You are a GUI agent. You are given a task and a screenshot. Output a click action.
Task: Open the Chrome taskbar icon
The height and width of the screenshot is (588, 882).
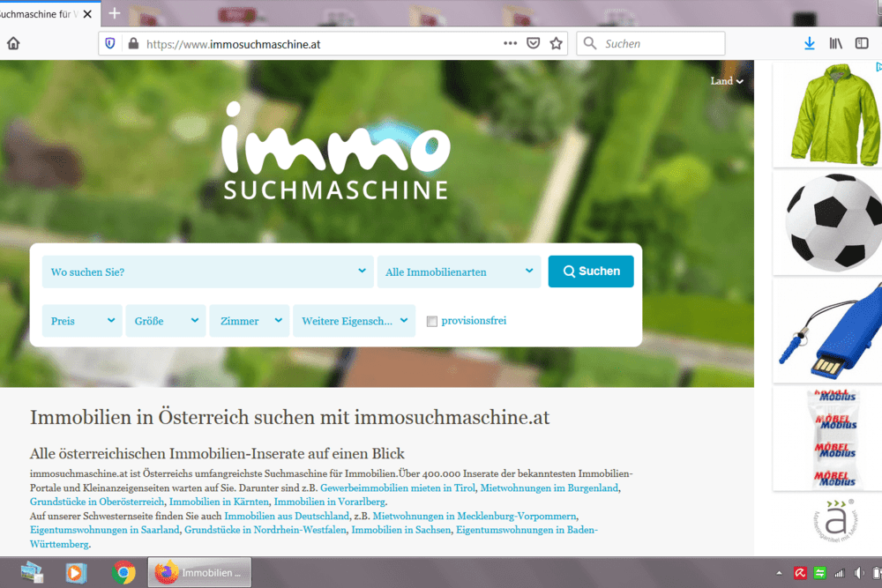click(123, 573)
